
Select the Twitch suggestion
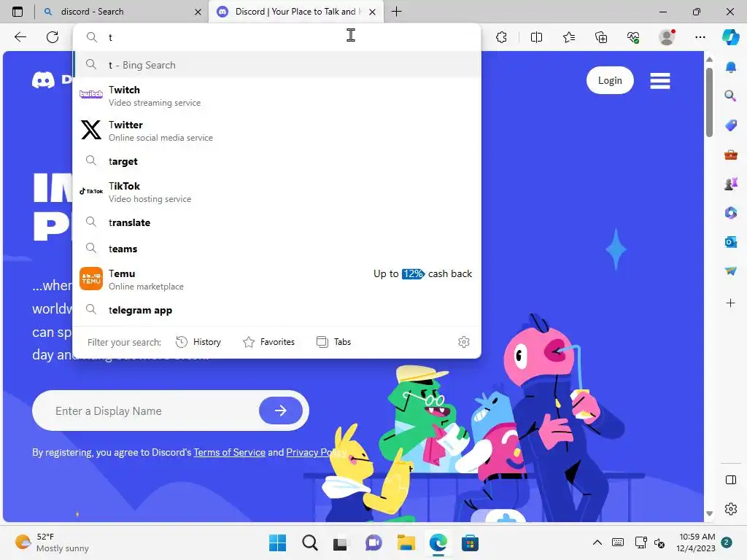click(x=276, y=96)
